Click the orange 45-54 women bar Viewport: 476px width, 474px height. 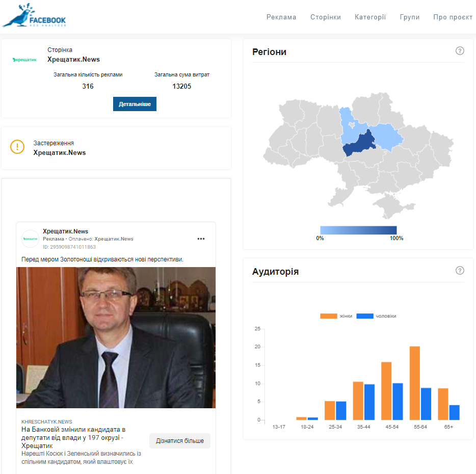(386, 391)
